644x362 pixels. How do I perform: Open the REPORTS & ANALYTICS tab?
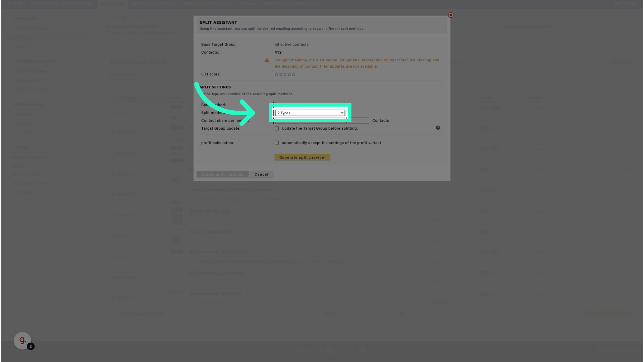point(291,3)
